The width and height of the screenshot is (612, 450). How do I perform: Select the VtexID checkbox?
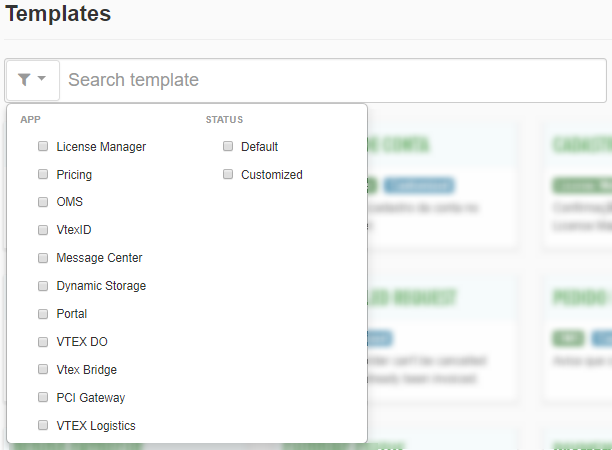[x=43, y=230]
